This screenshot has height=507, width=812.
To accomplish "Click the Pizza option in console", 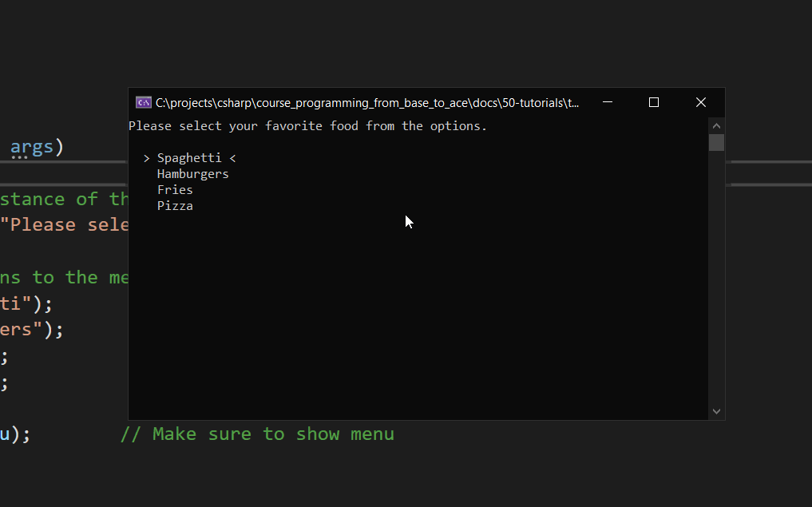I will (x=175, y=206).
